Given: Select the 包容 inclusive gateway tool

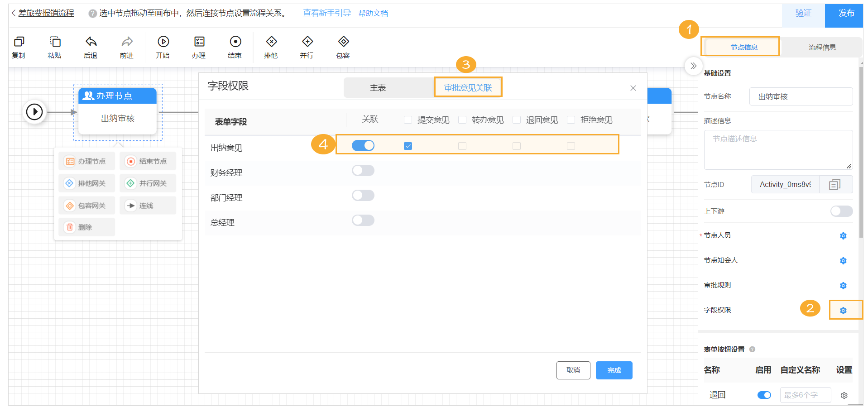Looking at the screenshot, I should coord(343,47).
